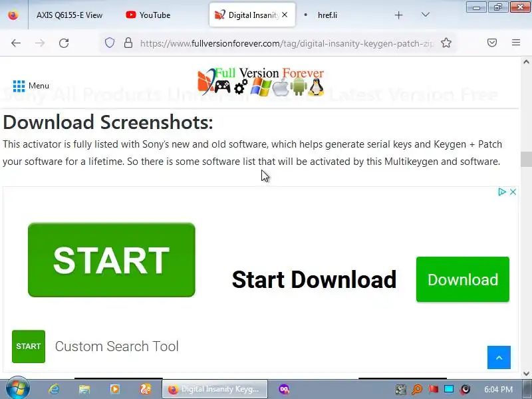The image size is (532, 399).
Task: Click the 6:04 PM clock
Action: point(498,389)
